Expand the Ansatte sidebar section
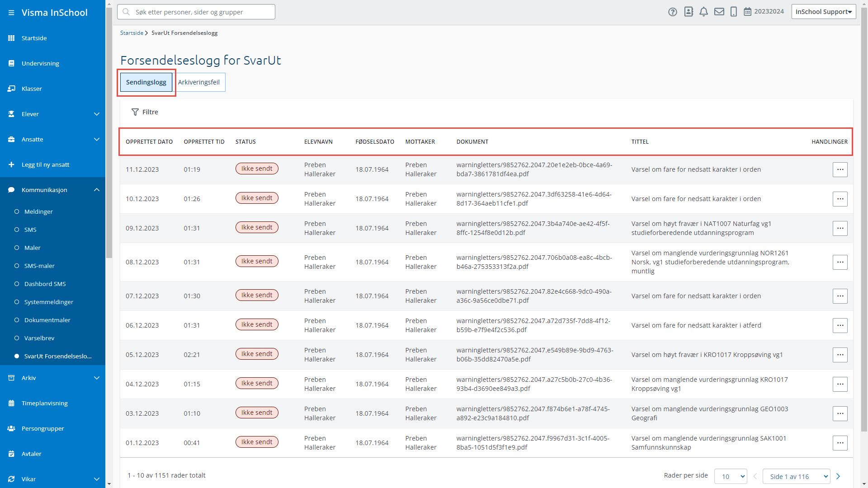This screenshot has width=868, height=488. (52, 139)
